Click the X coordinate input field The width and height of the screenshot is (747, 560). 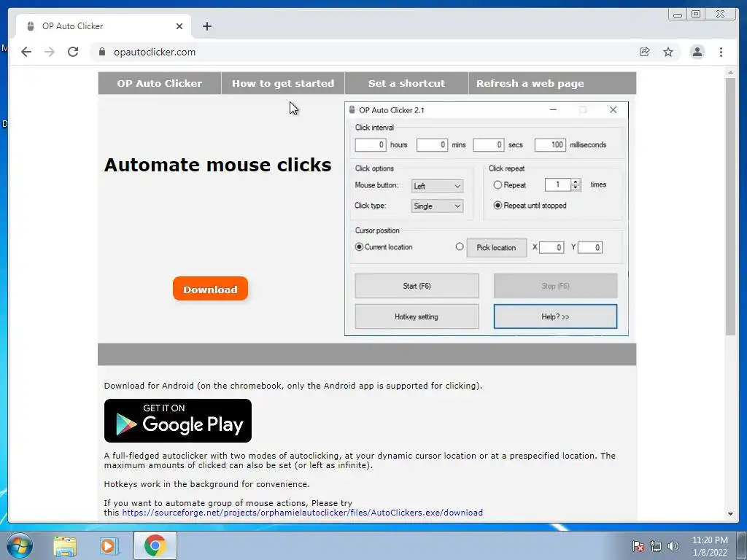(551, 247)
